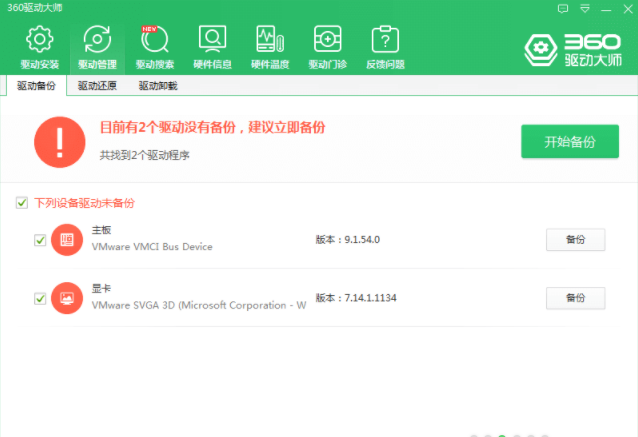Click 备份 button for the 主板 driver
Viewport: 638px width, 437px height.
pos(575,240)
